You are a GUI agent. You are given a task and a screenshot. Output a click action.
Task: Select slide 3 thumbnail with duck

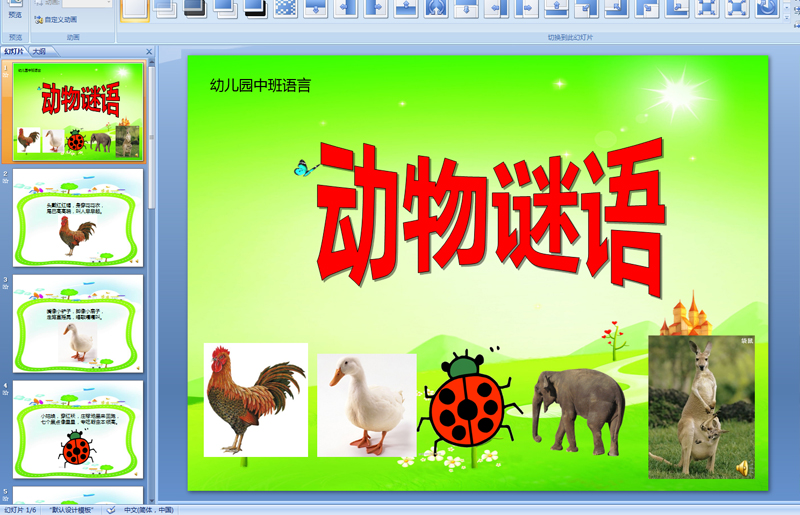point(78,324)
